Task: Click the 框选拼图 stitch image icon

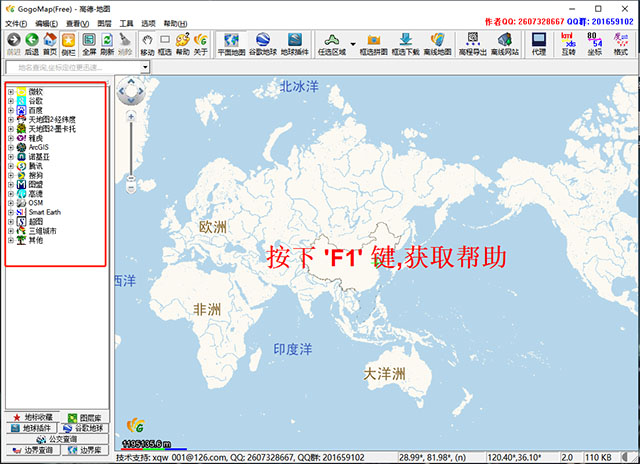Action: coord(373,40)
